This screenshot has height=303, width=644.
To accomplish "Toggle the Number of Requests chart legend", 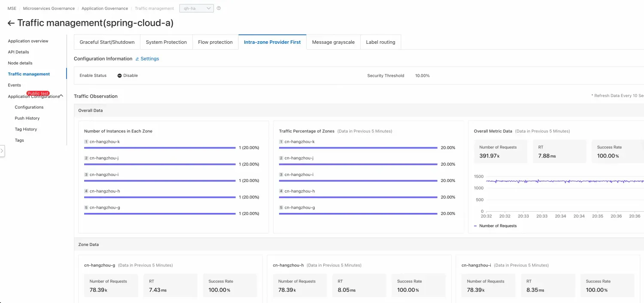I will (495, 226).
